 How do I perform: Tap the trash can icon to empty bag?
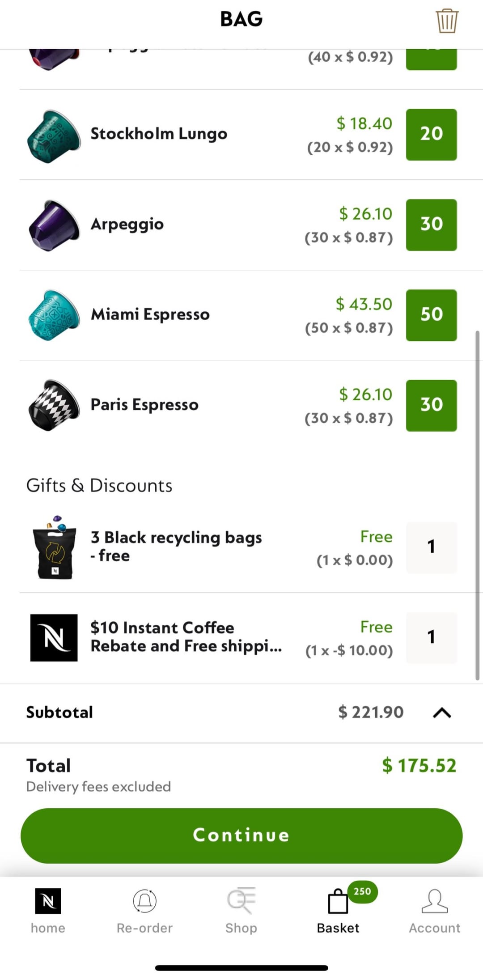click(x=447, y=21)
